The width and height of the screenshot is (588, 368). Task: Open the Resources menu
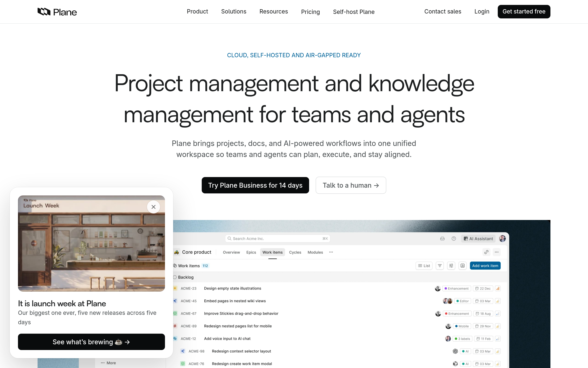click(x=274, y=11)
